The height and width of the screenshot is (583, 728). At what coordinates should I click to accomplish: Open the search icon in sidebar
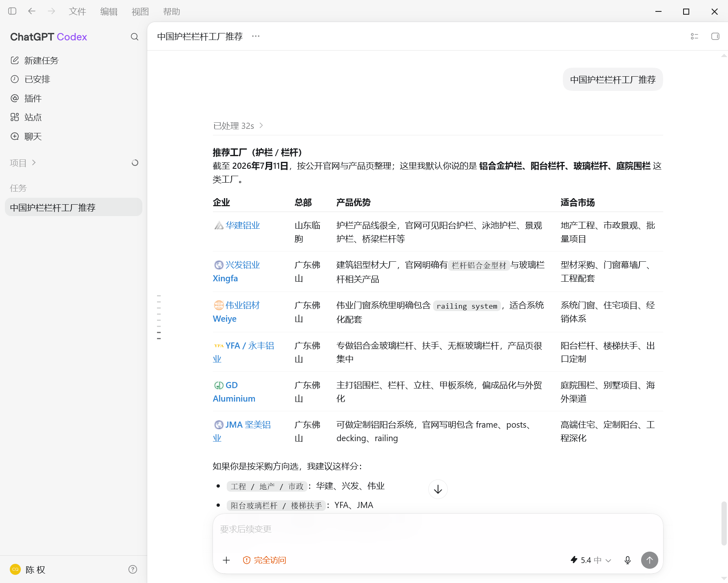tap(135, 37)
